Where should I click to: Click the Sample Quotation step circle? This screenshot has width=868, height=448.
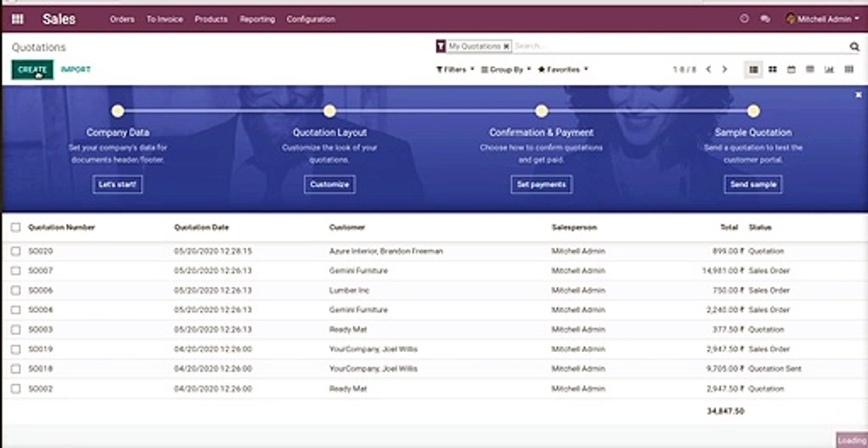coord(753,111)
